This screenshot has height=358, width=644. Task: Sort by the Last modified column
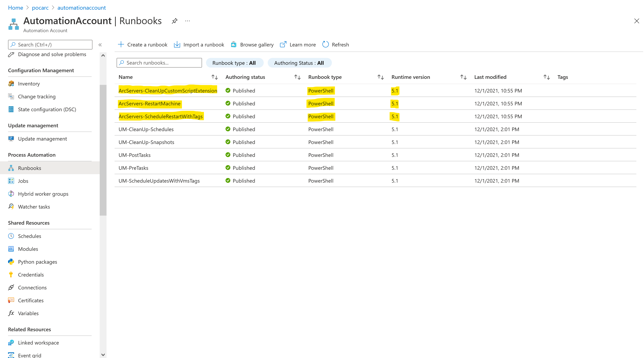coord(547,77)
